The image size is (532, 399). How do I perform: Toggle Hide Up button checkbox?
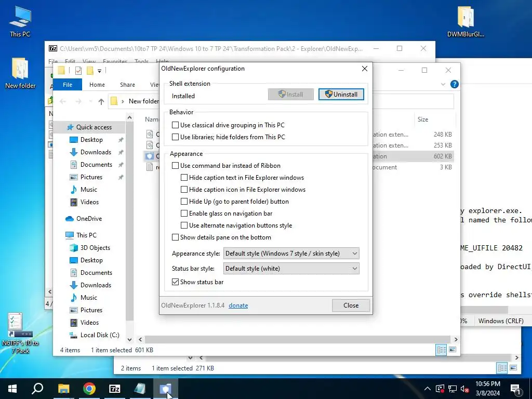tap(184, 201)
